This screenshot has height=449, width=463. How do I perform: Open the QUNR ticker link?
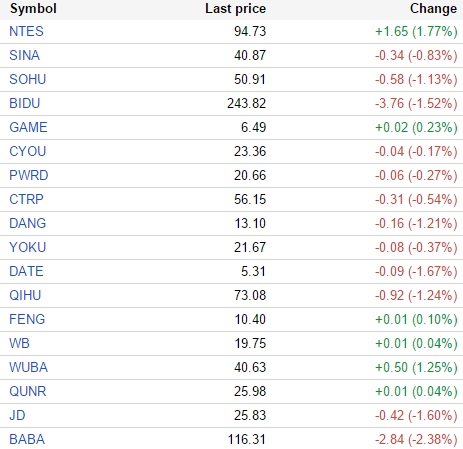(x=28, y=391)
